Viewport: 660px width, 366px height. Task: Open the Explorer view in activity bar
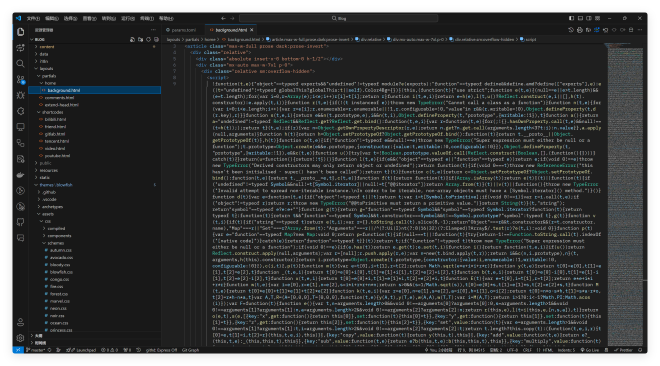coord(20,32)
